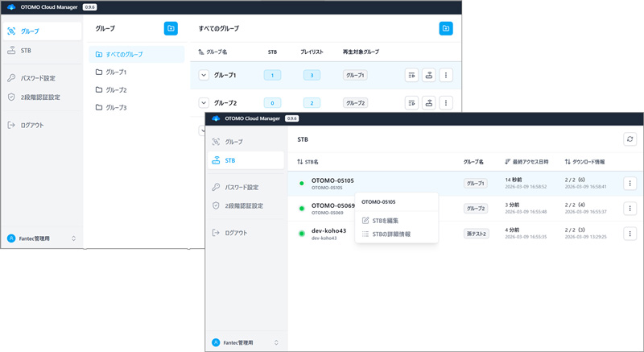Select the グループ3 folder in the group tree
The image size is (644, 352).
pyautogui.click(x=116, y=107)
